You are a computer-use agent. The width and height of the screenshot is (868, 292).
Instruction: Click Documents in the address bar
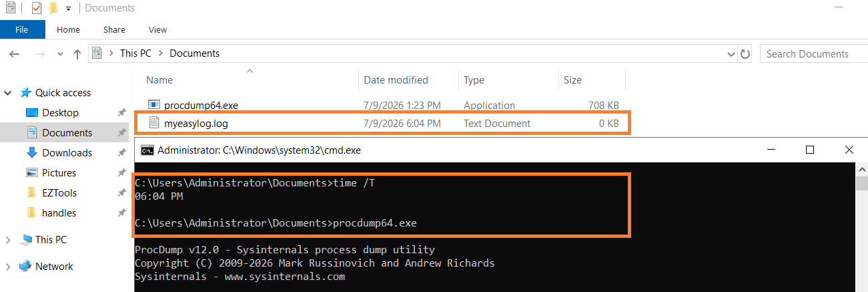click(194, 53)
